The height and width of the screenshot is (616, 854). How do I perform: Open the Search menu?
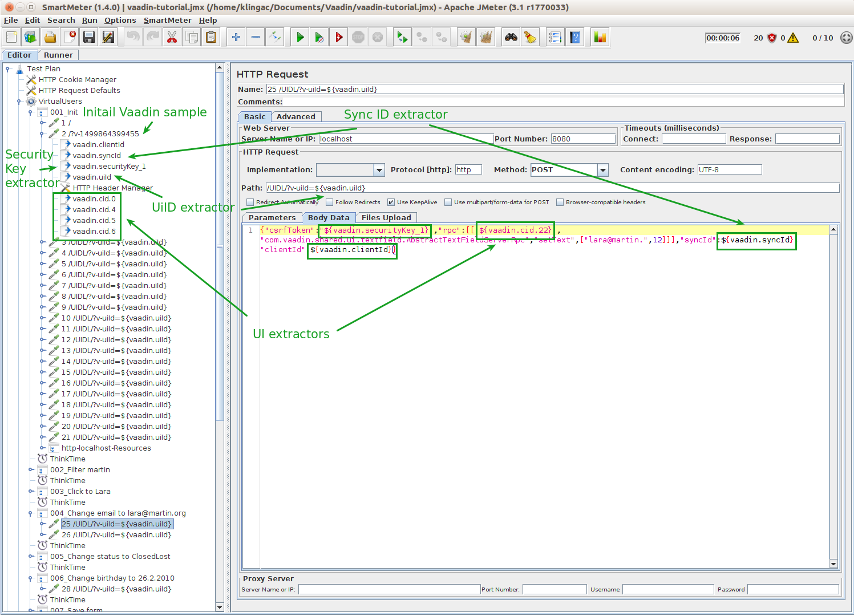(x=61, y=20)
